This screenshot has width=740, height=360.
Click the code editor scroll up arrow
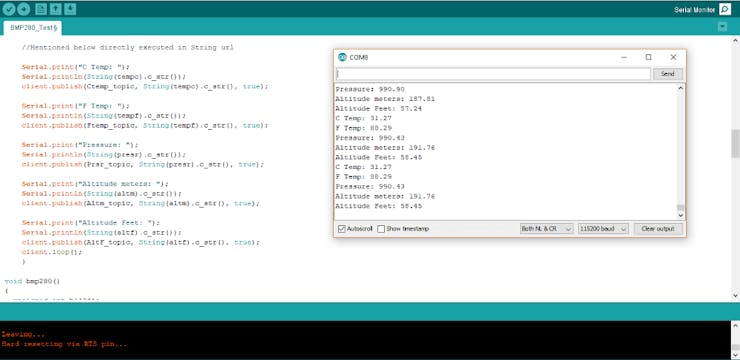[x=735, y=41]
